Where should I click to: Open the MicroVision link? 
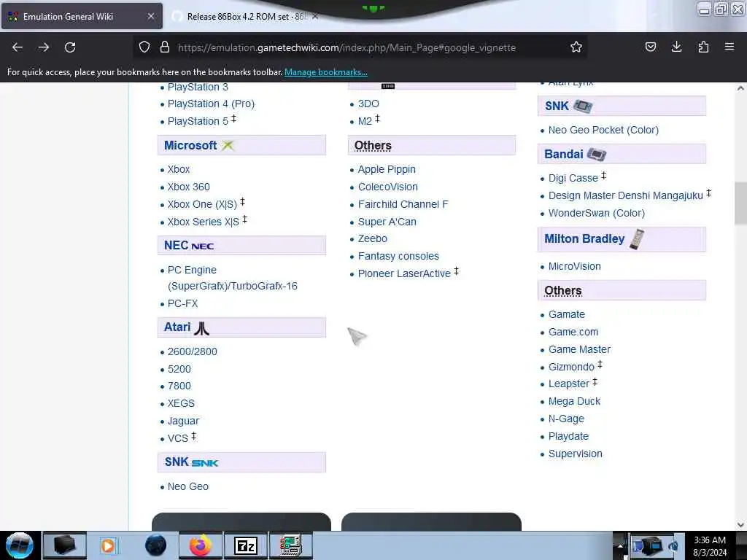click(574, 266)
